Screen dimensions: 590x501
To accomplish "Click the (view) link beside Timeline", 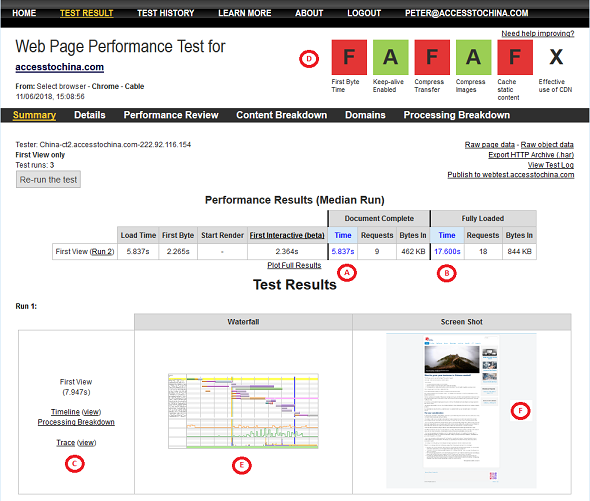I will pyautogui.click(x=91, y=412).
